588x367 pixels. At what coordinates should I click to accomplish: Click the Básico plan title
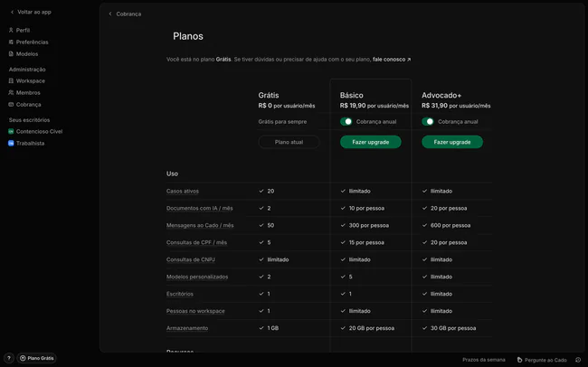coord(351,95)
